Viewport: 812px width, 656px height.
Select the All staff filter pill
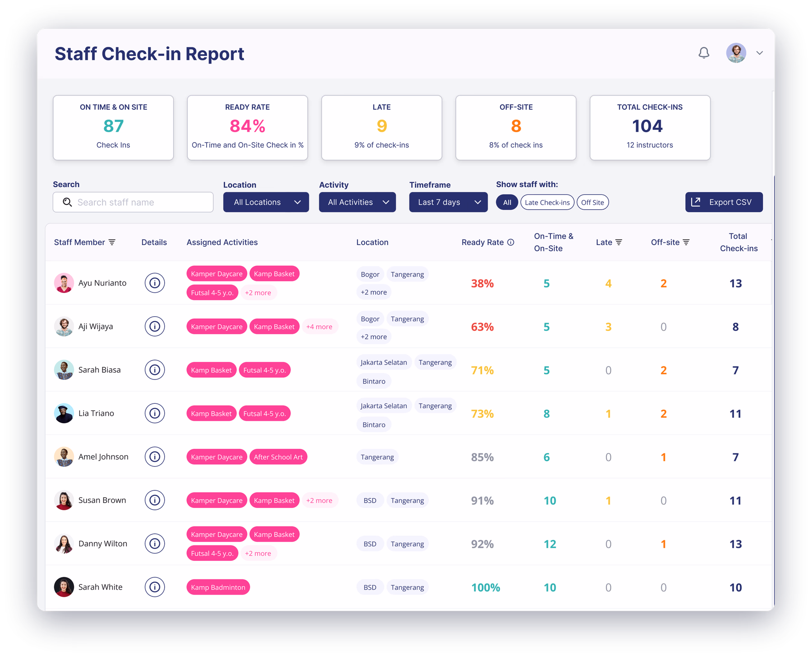507,202
